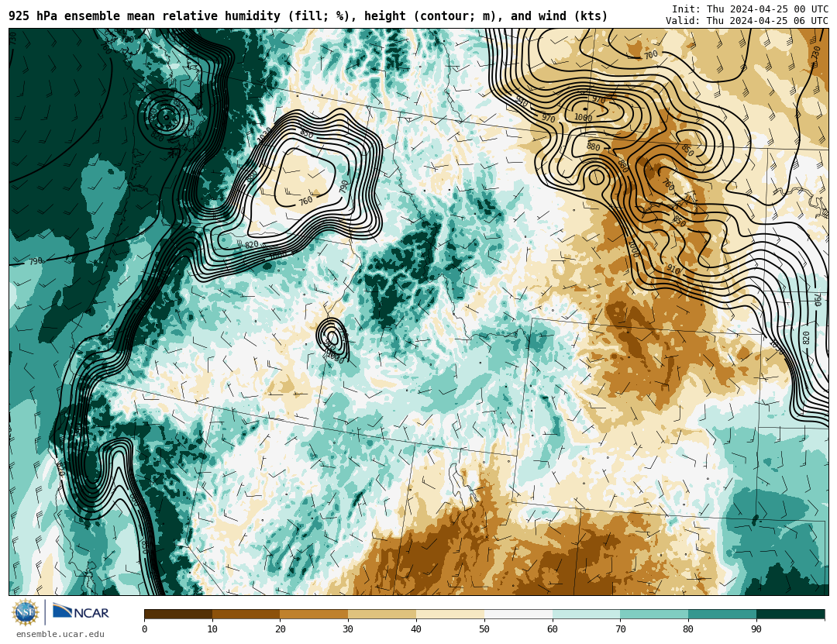Click the Init: Thu 2024-04-25 00 UTC text
Screen dimensions: 837x644
tap(750, 9)
